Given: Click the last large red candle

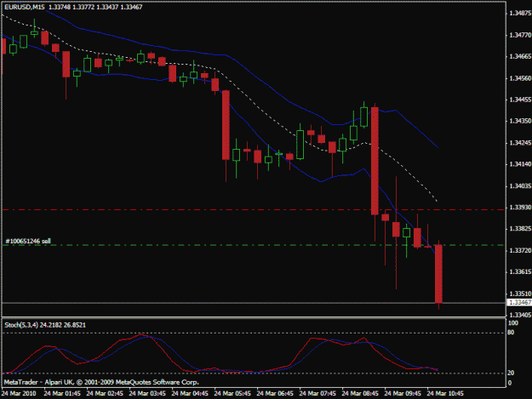Looking at the screenshot, I should click(438, 273).
